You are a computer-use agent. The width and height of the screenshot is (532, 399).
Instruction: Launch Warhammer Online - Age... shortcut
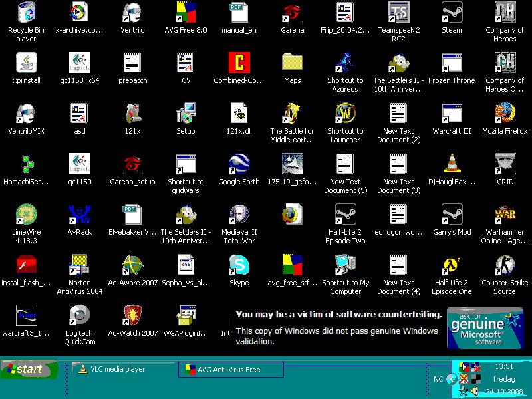(505, 214)
